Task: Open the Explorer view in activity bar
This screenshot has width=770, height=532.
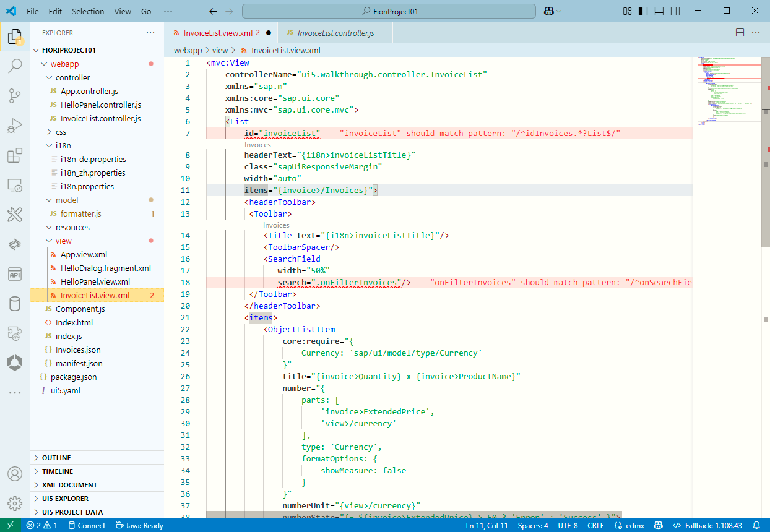Action: click(x=15, y=37)
